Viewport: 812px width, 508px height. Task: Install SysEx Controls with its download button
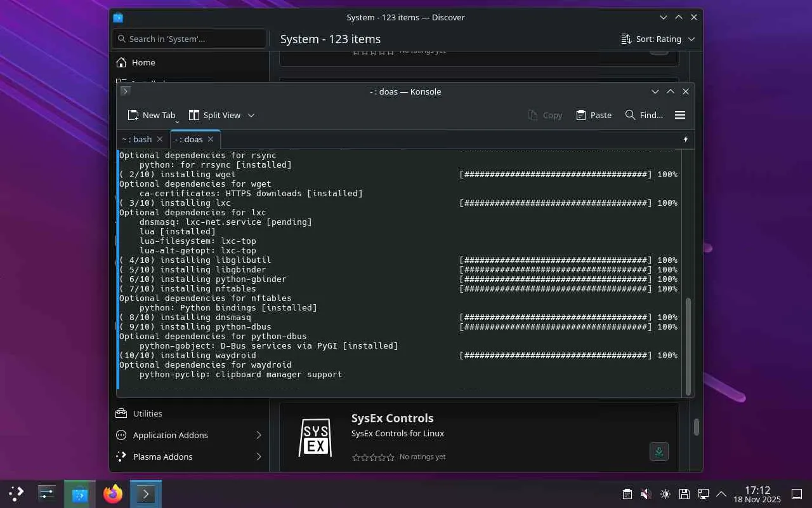pos(659,451)
